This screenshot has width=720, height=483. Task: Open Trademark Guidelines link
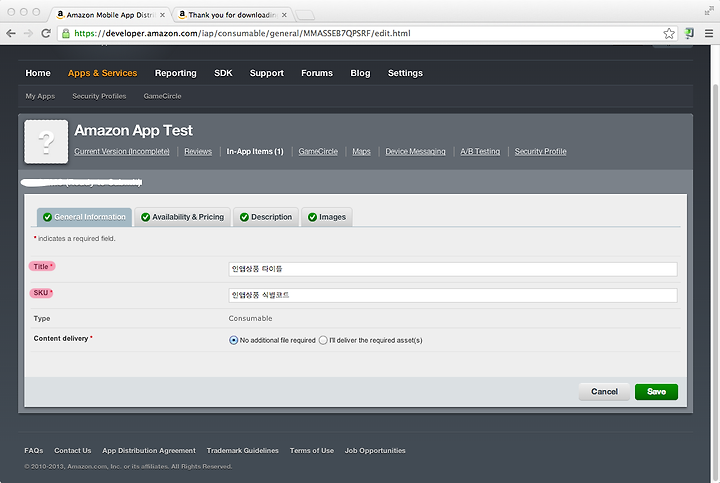point(242,450)
